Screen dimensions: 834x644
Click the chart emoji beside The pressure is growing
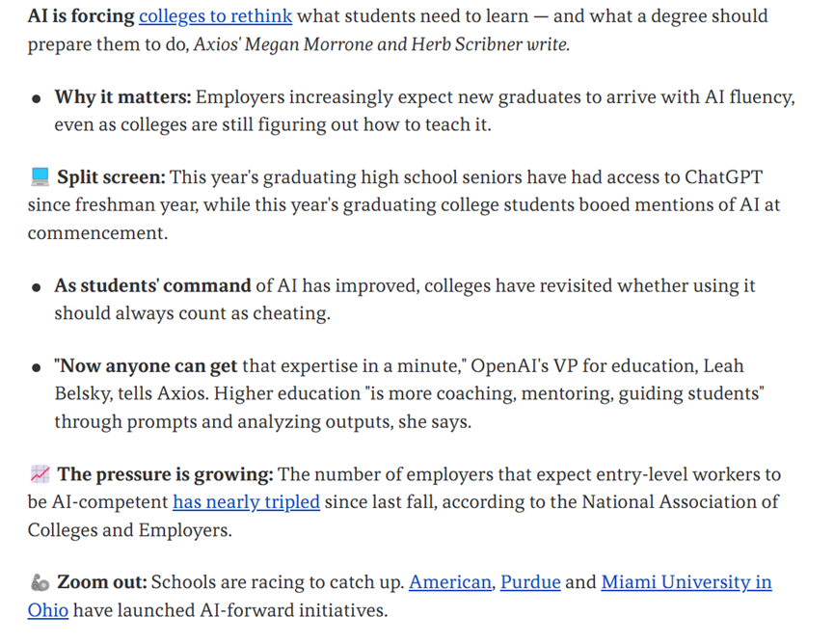coord(40,473)
